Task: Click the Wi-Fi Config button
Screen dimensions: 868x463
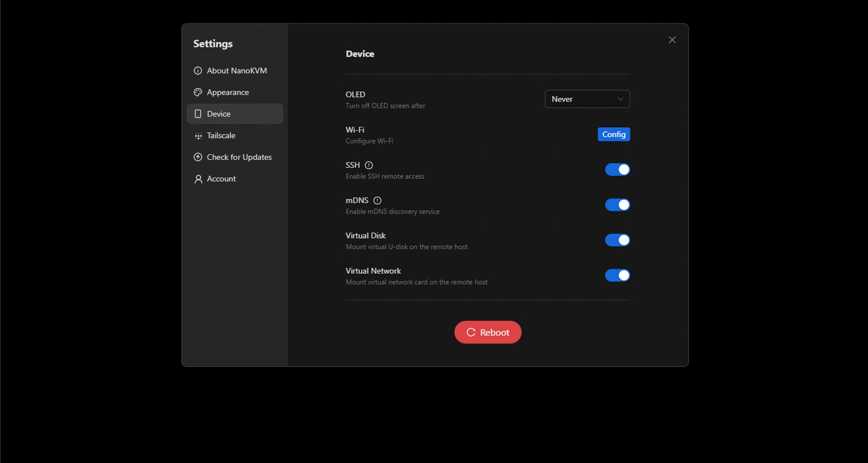Action: pyautogui.click(x=614, y=134)
